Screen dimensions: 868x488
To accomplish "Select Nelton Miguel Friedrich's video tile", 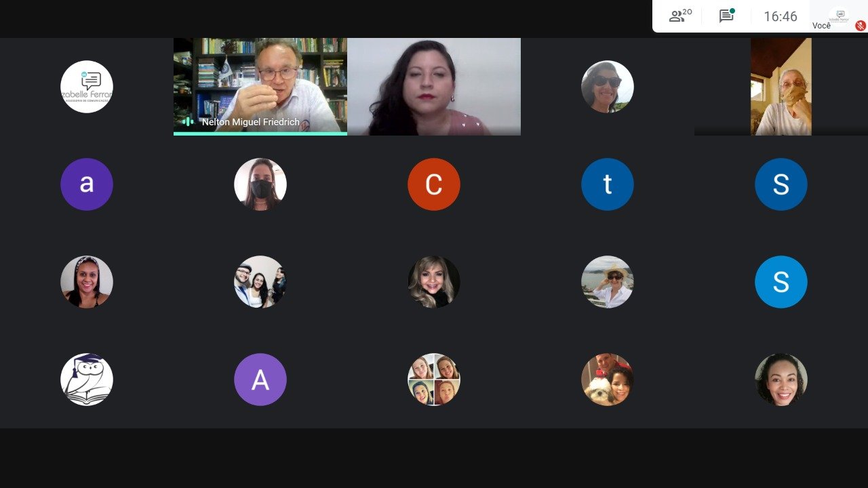I will coord(260,87).
